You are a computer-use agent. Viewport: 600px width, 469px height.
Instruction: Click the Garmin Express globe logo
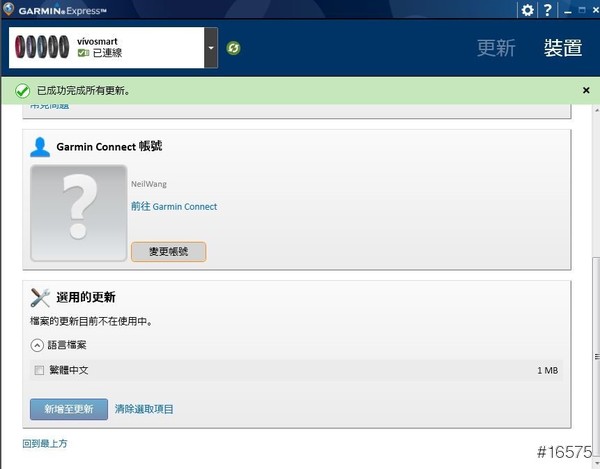tap(8, 8)
